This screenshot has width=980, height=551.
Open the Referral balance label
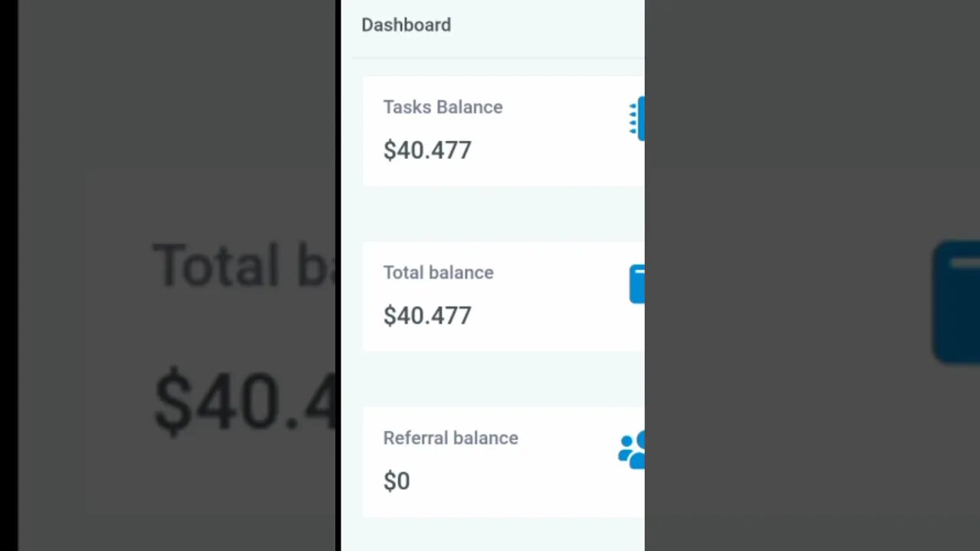[450, 438]
